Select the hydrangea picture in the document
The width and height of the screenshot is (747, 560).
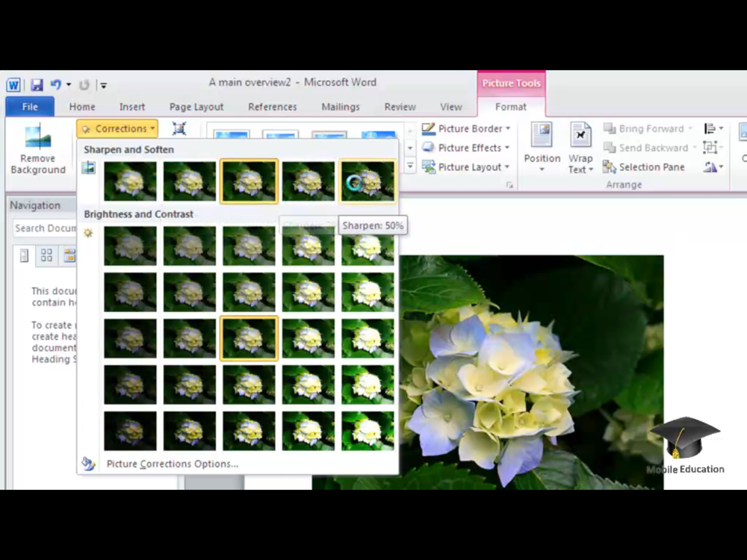pos(531,371)
